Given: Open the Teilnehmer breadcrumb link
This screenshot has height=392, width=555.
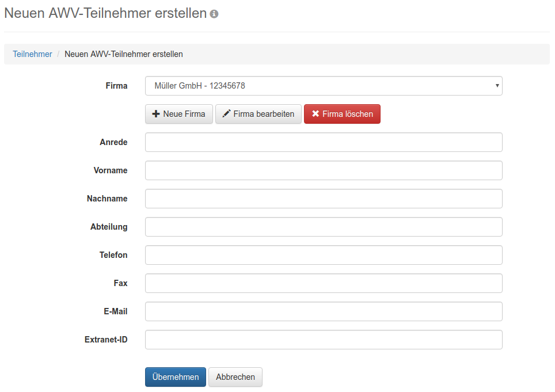Looking at the screenshot, I should (x=32, y=54).
